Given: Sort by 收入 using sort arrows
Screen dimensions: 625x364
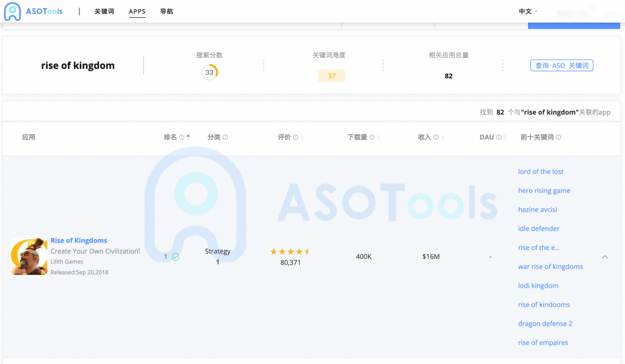Looking at the screenshot, I should 443,137.
